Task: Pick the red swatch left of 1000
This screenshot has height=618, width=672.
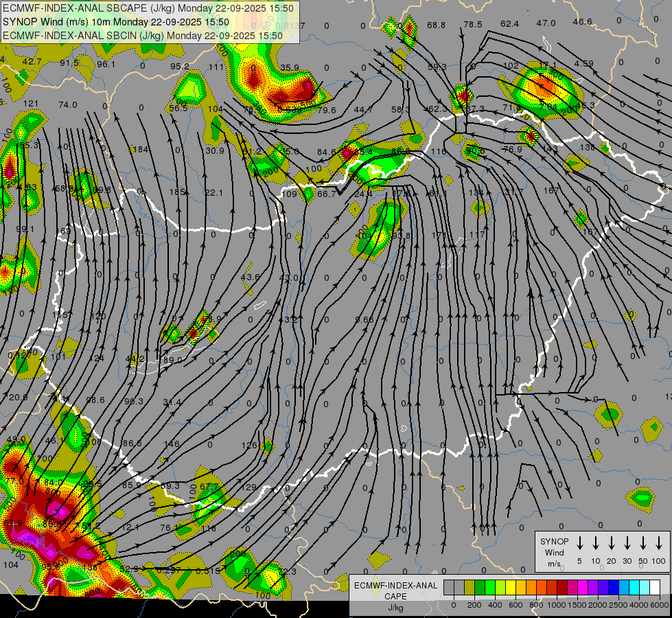Action: (552, 587)
